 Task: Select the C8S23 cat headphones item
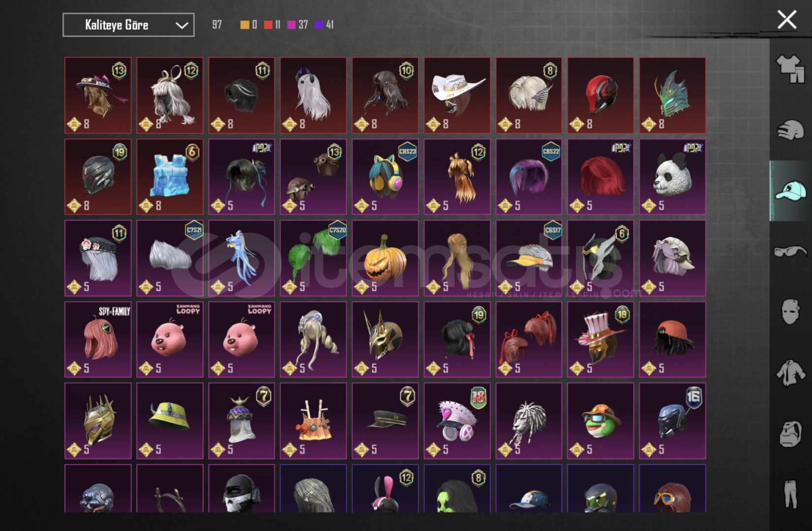[385, 177]
